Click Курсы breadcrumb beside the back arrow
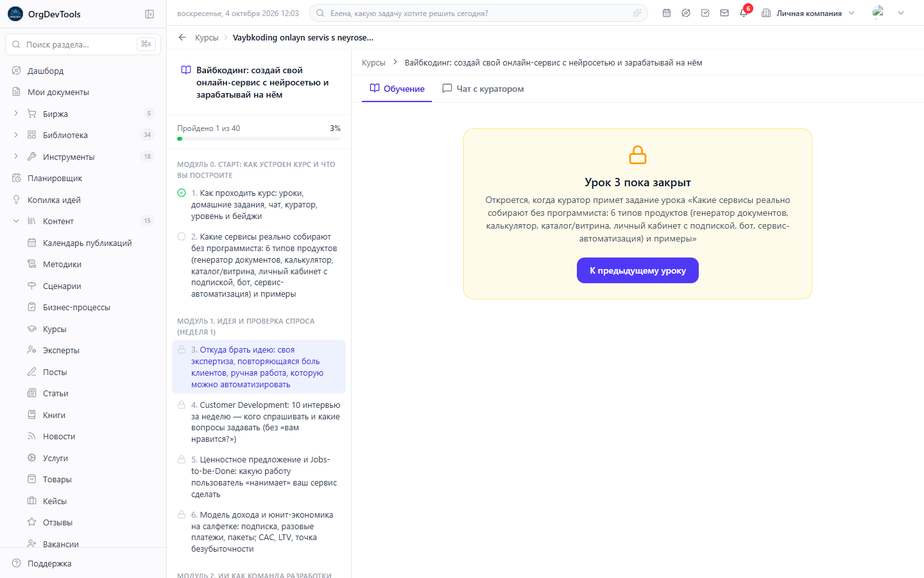Image resolution: width=924 pixels, height=578 pixels. point(207,37)
